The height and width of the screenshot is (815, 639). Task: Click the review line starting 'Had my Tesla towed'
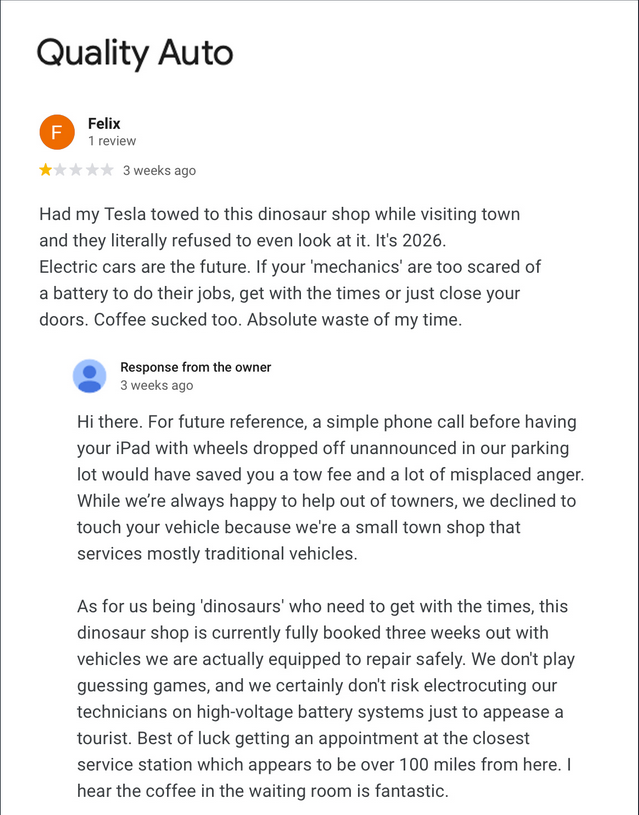point(279,215)
